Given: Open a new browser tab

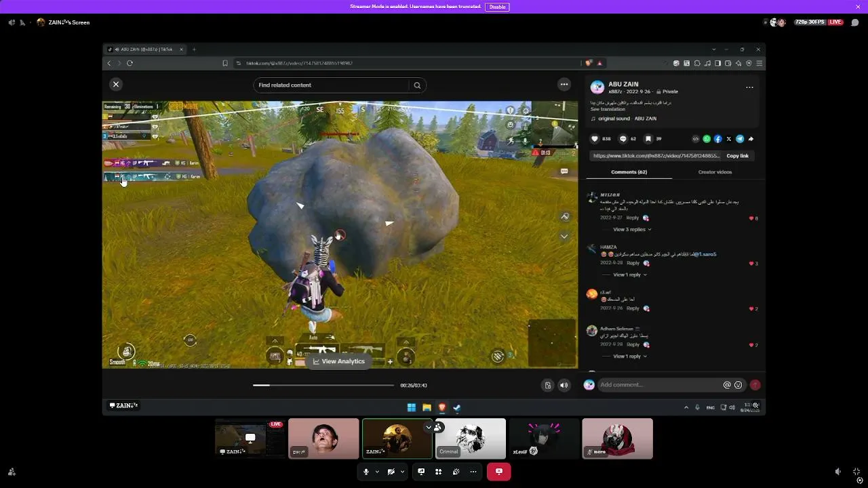Looking at the screenshot, I should pyautogui.click(x=194, y=49).
